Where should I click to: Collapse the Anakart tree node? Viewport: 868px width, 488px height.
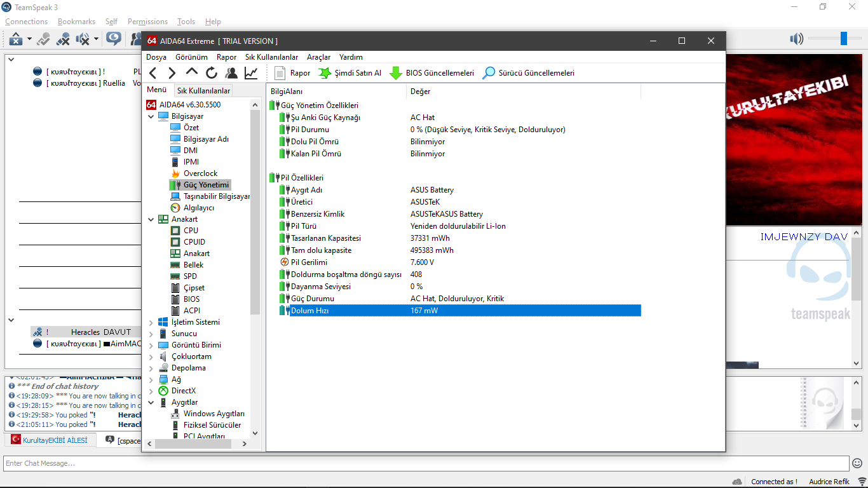click(x=151, y=219)
